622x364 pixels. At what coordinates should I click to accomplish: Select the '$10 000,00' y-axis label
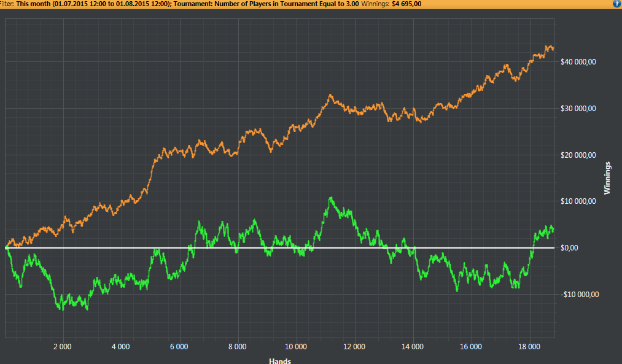(578, 201)
